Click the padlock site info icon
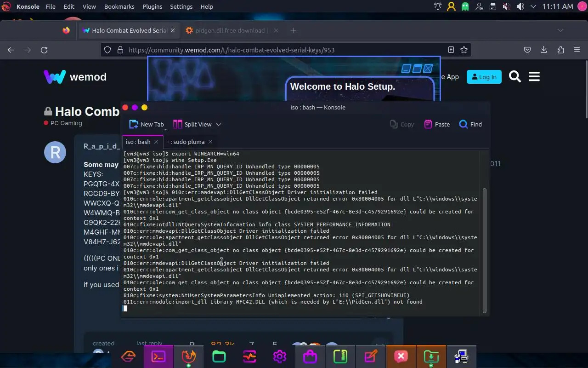Viewport: 588px width, 368px height. click(x=120, y=50)
